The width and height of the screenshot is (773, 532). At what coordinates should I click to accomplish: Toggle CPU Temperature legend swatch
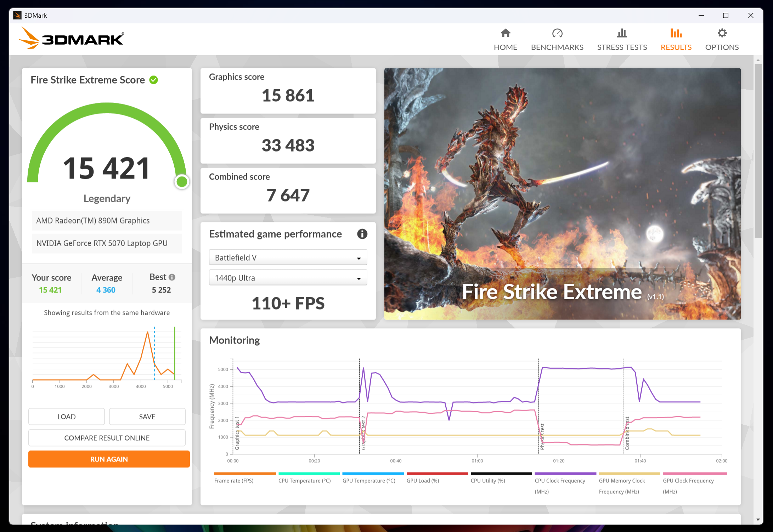[309, 474]
